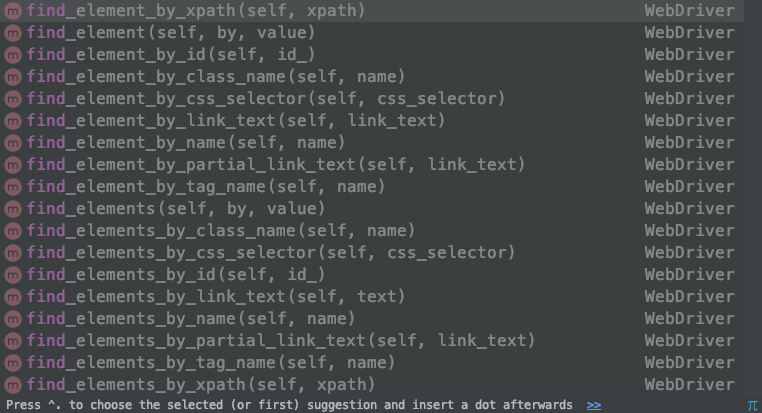The height and width of the screenshot is (413, 762).
Task: Choose find_elements_by_partial_link_text completion
Action: (372, 341)
